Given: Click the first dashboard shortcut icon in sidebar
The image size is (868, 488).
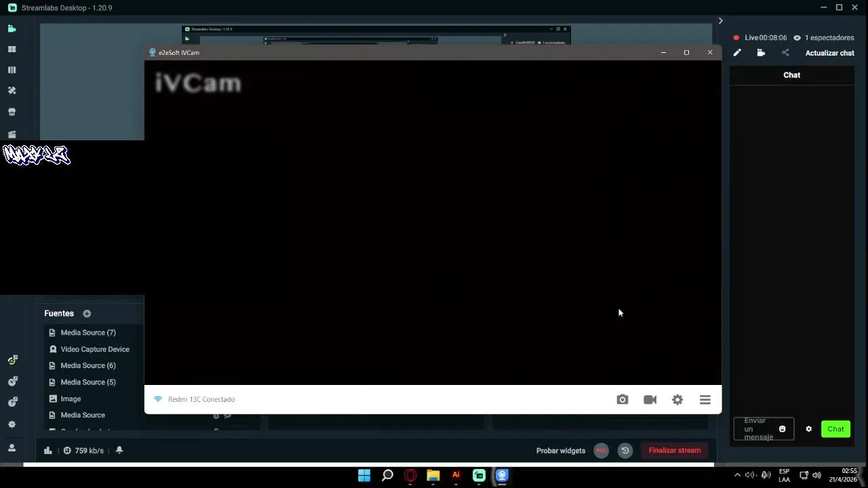Looking at the screenshot, I should (12, 360).
